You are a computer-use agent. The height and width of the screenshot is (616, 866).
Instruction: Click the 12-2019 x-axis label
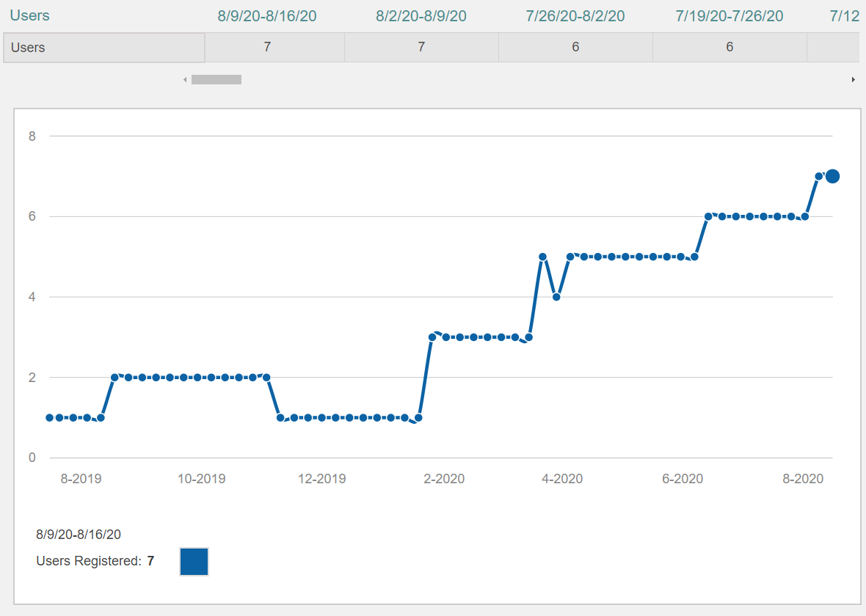pyautogui.click(x=322, y=479)
